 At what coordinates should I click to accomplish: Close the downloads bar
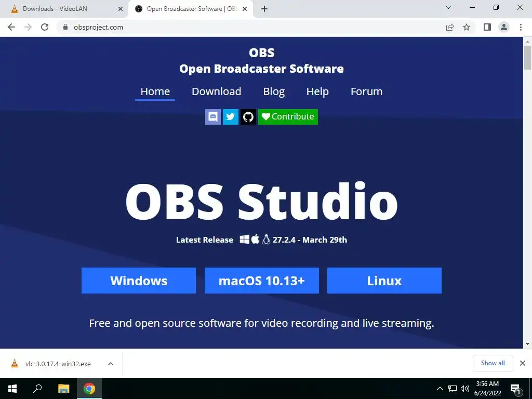click(523, 363)
